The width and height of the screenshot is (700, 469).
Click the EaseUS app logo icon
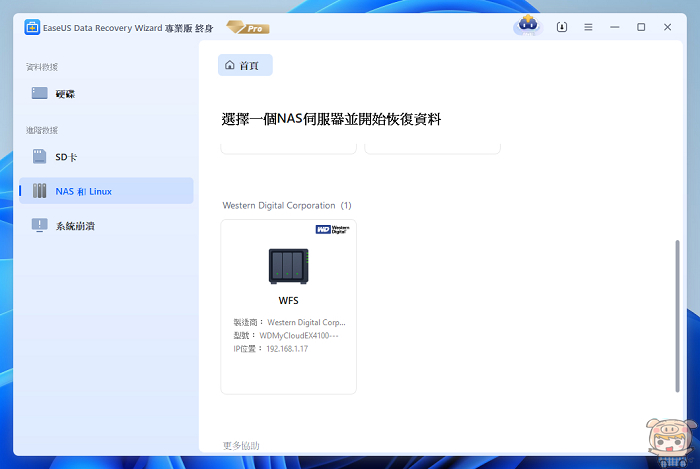(32, 27)
